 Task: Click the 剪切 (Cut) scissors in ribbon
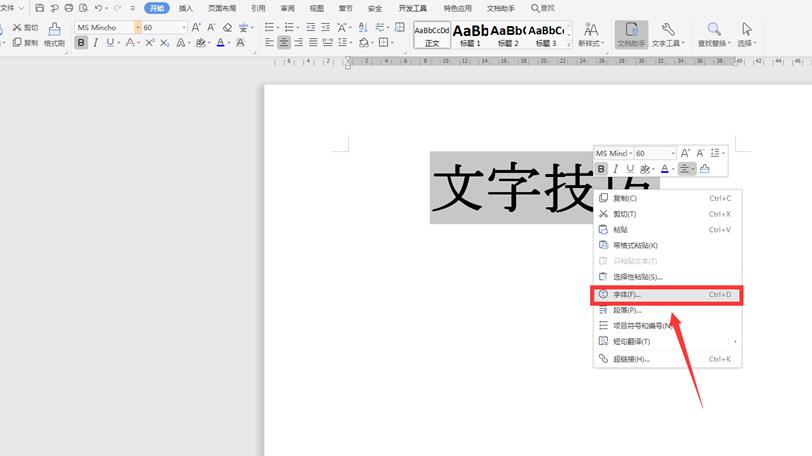tap(25, 27)
